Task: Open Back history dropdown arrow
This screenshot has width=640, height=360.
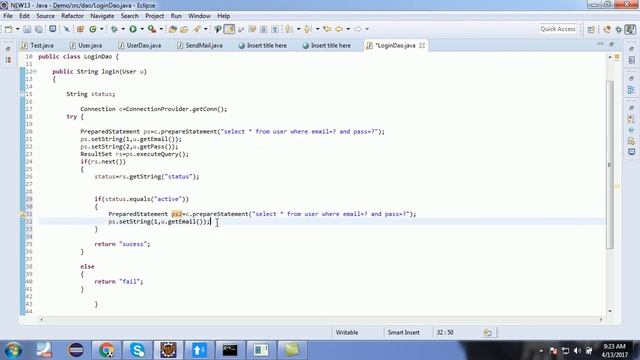Action: (348, 29)
